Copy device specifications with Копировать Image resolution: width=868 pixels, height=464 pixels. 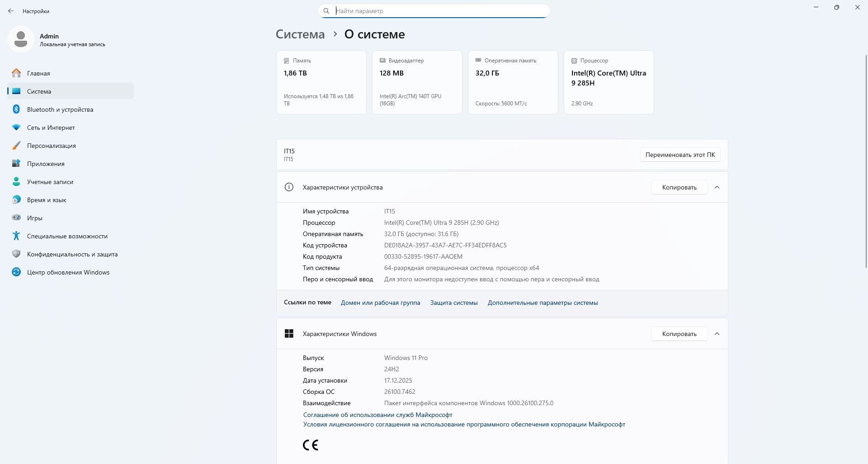[679, 187]
